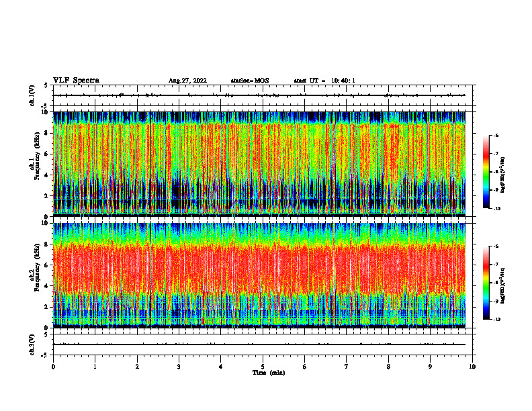This screenshot has height=411, width=532.
Task: Click the time axis tick label "3"
Action: (x=179, y=367)
